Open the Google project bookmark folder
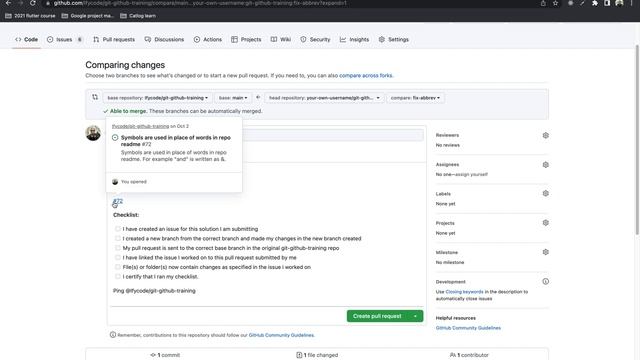 click(87, 16)
